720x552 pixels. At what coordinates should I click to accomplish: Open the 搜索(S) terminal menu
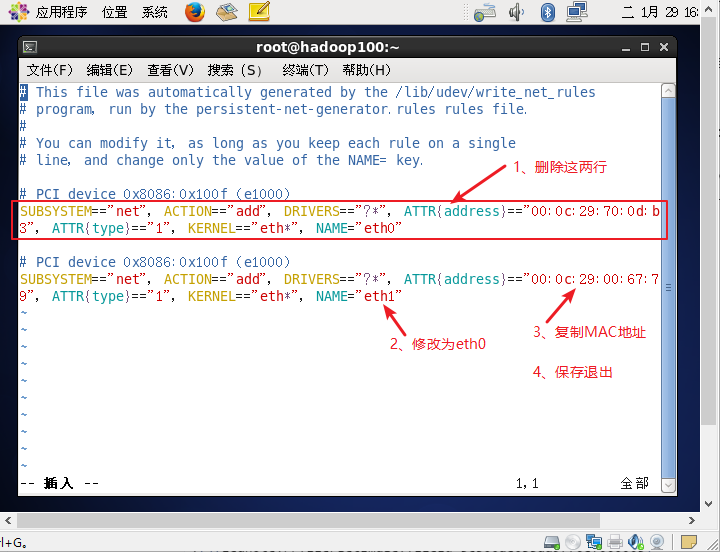235,70
